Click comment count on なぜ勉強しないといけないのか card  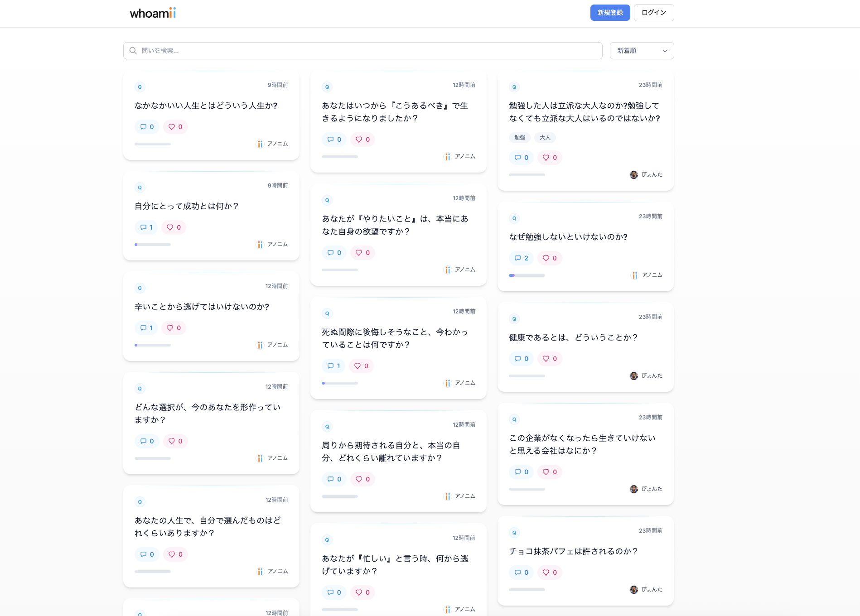click(526, 258)
